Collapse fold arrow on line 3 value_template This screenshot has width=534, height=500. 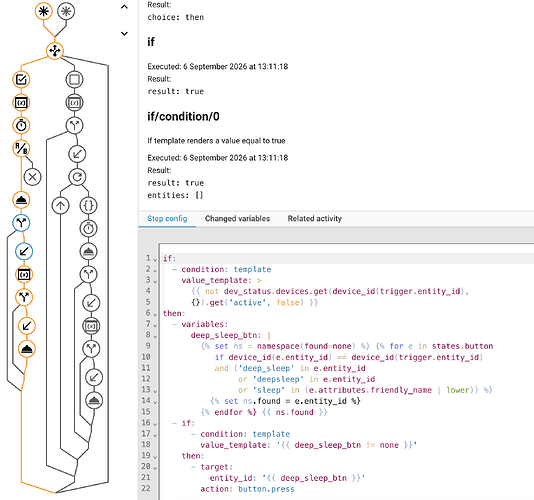[155, 281]
